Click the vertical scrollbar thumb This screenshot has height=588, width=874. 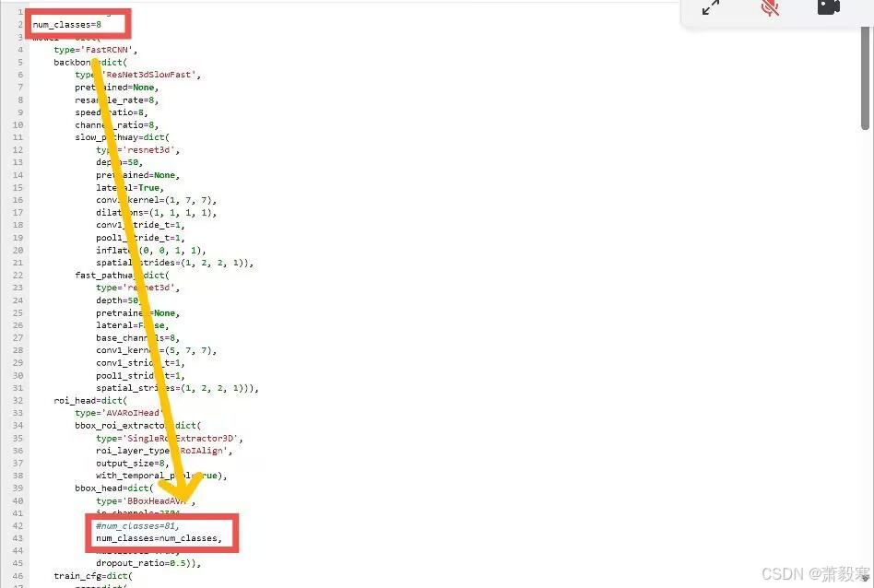click(865, 83)
